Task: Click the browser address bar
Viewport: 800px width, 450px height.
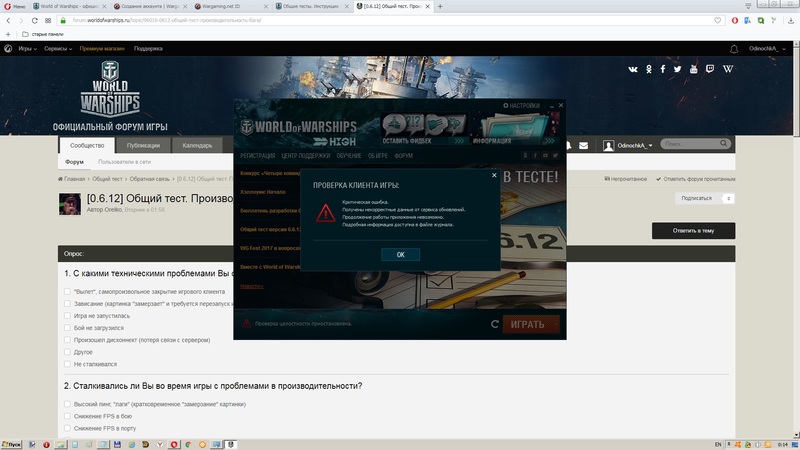Action: coord(390,20)
